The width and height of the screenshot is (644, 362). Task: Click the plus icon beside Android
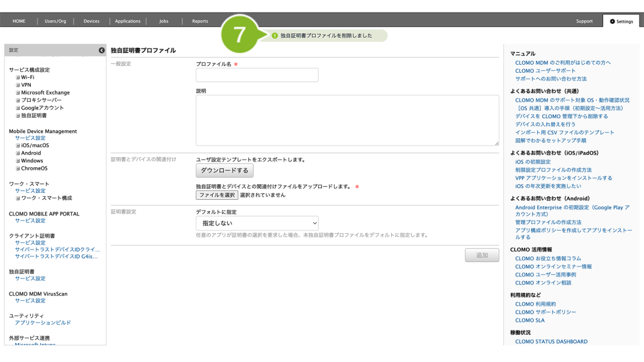pyautogui.click(x=18, y=153)
